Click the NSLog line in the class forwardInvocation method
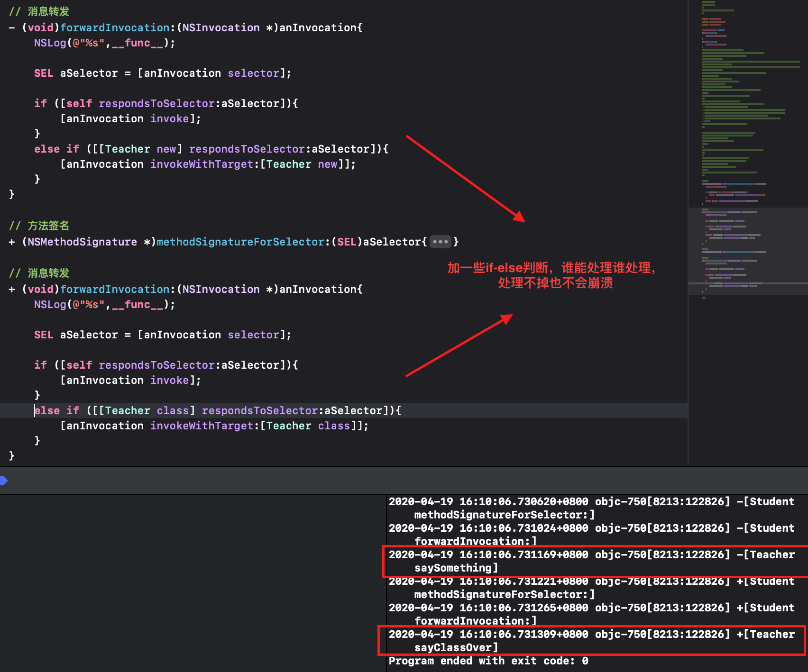The height and width of the screenshot is (672, 808). [x=104, y=304]
